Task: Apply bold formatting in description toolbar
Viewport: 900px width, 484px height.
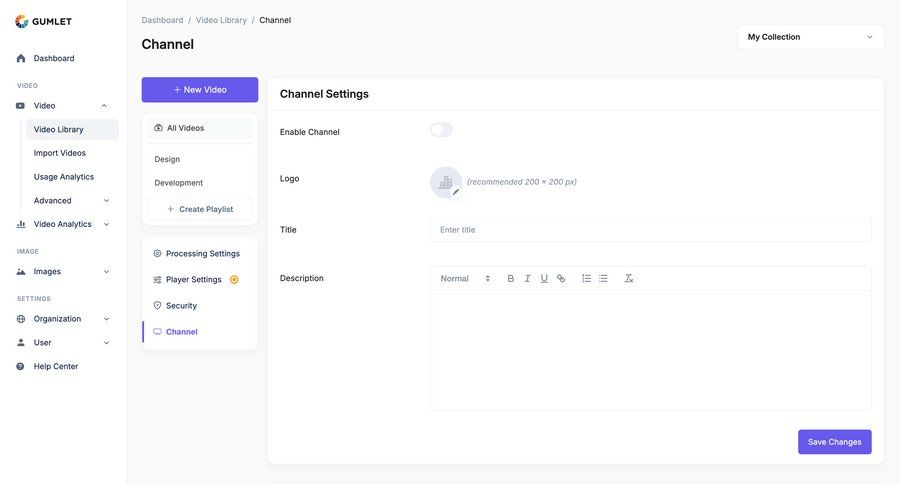Action: 510,278
